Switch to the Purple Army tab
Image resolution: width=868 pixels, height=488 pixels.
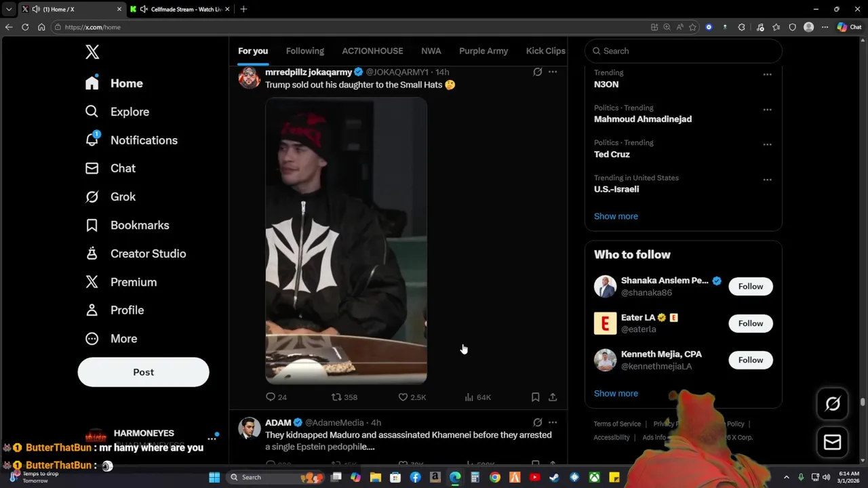(484, 51)
